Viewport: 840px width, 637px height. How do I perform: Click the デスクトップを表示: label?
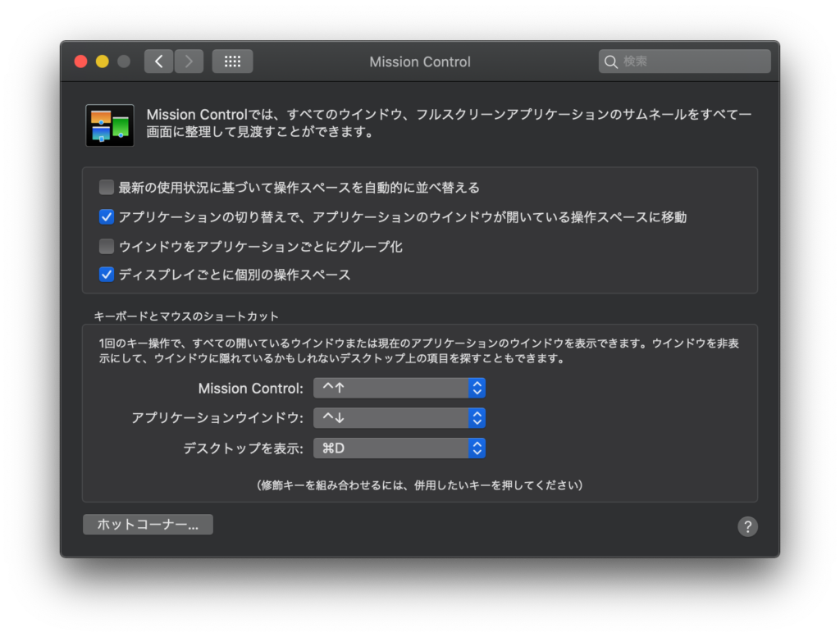[243, 448]
